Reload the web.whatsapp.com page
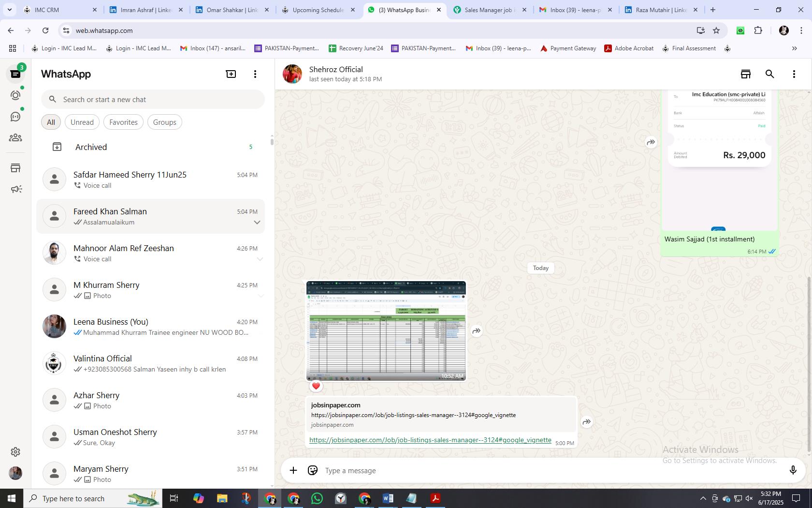The image size is (812, 508). 45,30
